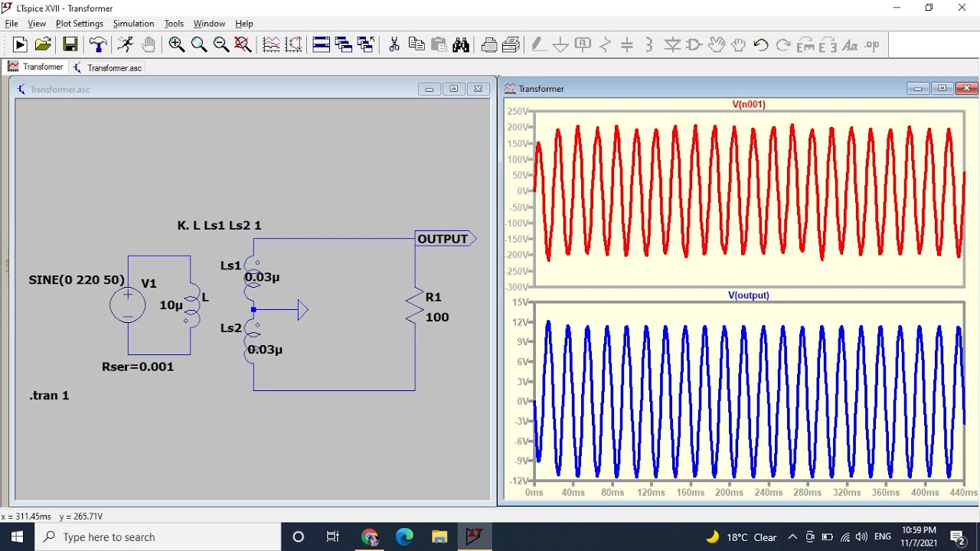980x551 pixels.
Task: Click the Mirror component icon
Action: pyautogui.click(x=828, y=44)
